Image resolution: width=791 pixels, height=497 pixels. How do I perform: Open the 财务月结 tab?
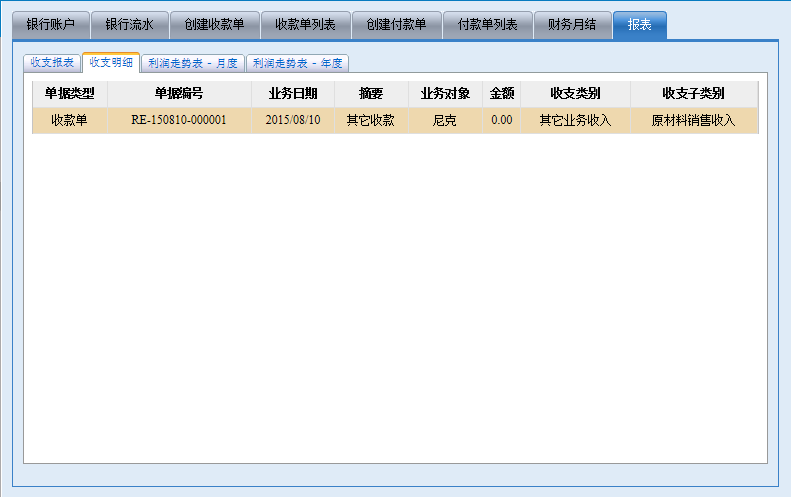(x=572, y=25)
